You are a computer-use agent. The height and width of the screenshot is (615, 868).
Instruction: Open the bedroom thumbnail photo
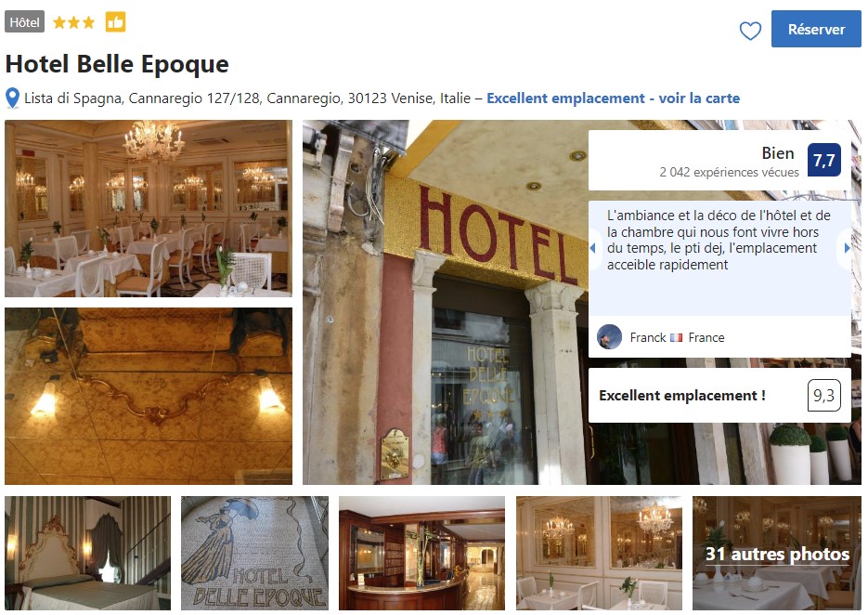coord(87,553)
